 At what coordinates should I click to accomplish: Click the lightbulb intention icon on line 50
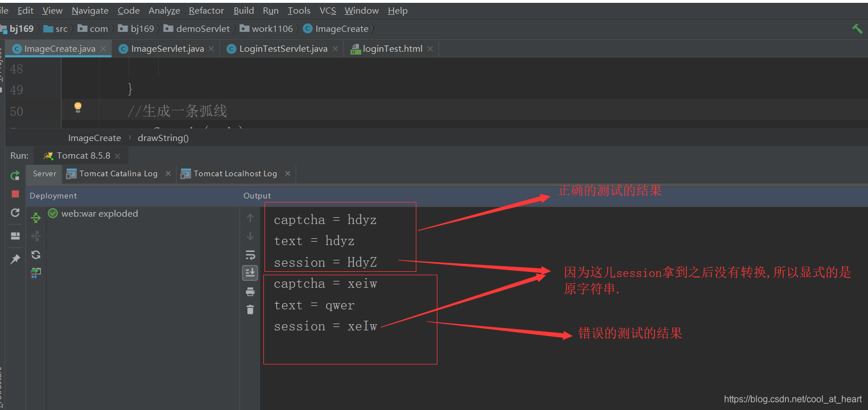(78, 107)
